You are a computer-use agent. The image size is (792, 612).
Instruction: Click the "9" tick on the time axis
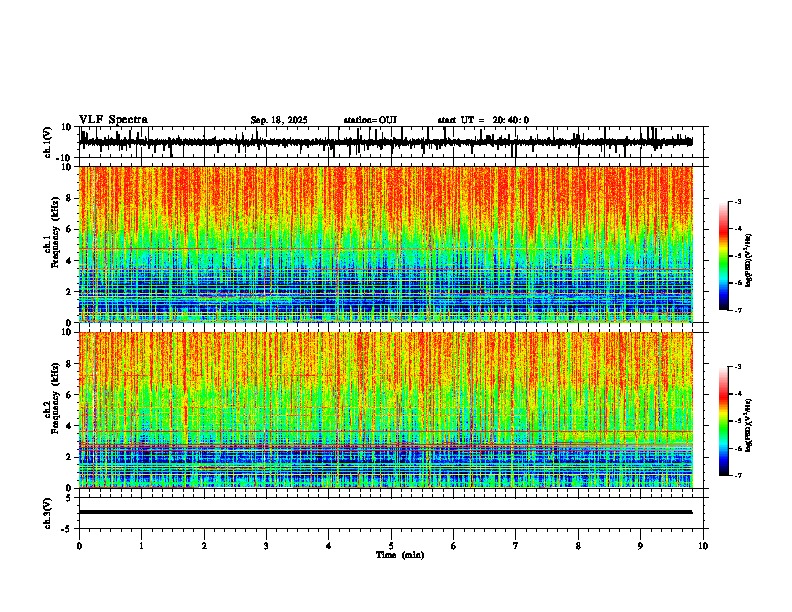click(x=640, y=546)
